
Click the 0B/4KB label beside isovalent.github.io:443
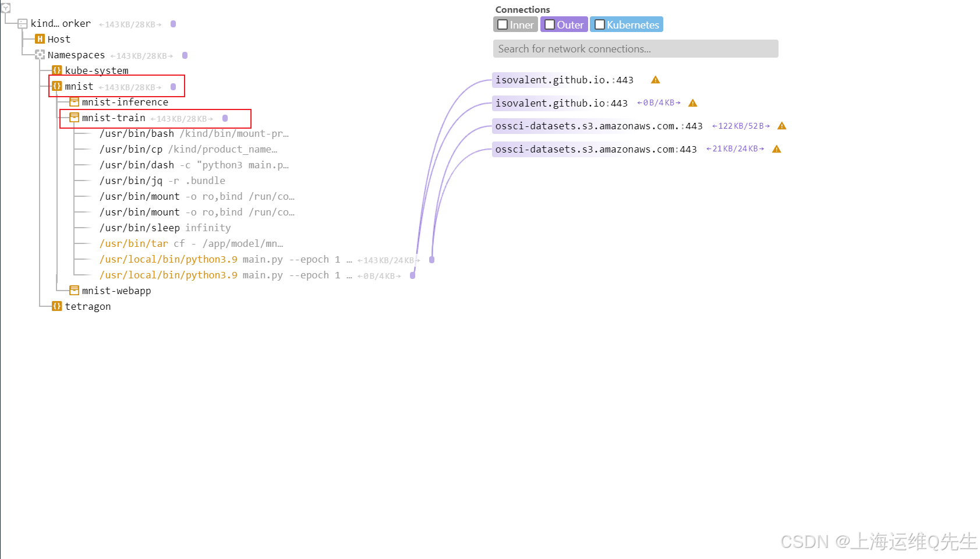coord(659,103)
